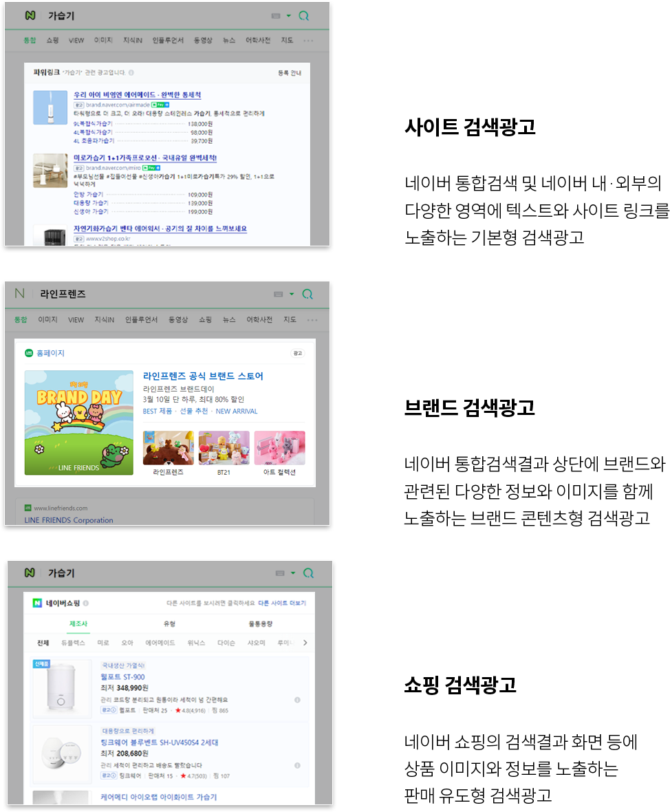
Task: Show more tabs with the ellipsis in the 라인프렌즈 screenshot
Action: click(312, 320)
